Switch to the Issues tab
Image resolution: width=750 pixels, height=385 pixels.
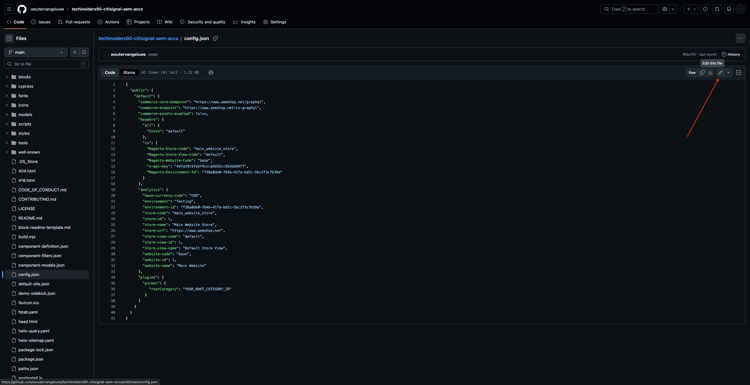click(x=41, y=22)
